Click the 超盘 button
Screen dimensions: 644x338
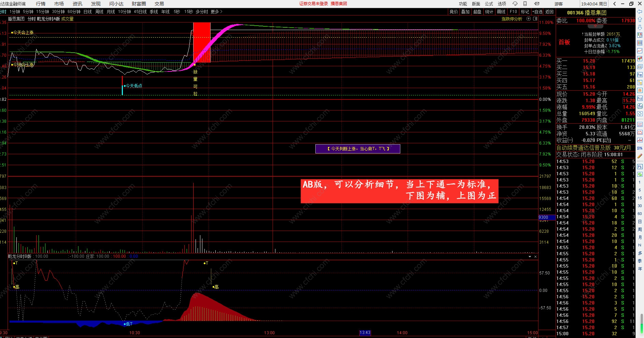pyautogui.click(x=477, y=12)
